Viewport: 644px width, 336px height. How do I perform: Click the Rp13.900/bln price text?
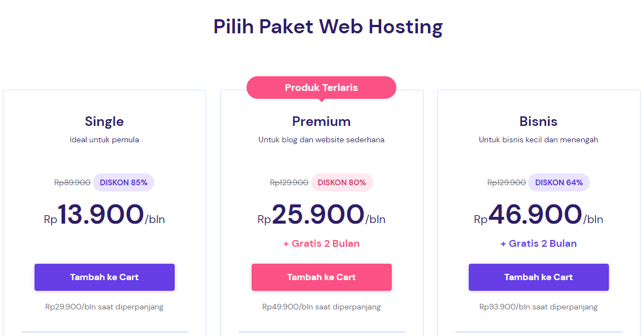coord(104,215)
